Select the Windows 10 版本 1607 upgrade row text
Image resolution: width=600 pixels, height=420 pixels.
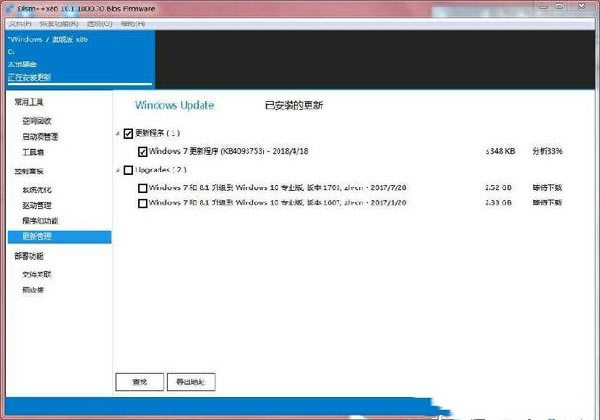tap(277, 203)
